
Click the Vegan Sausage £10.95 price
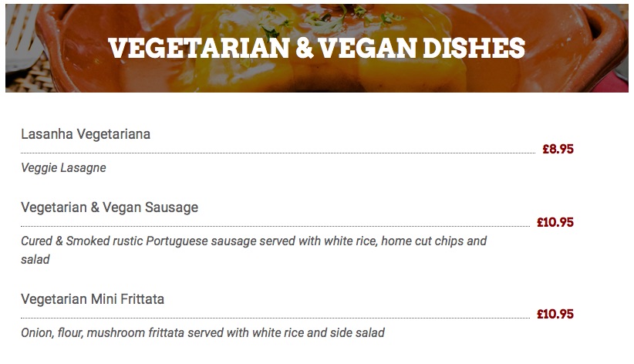pos(555,223)
